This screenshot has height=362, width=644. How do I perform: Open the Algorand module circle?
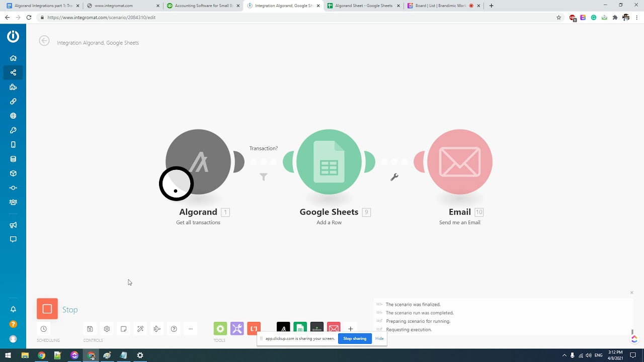tap(198, 162)
